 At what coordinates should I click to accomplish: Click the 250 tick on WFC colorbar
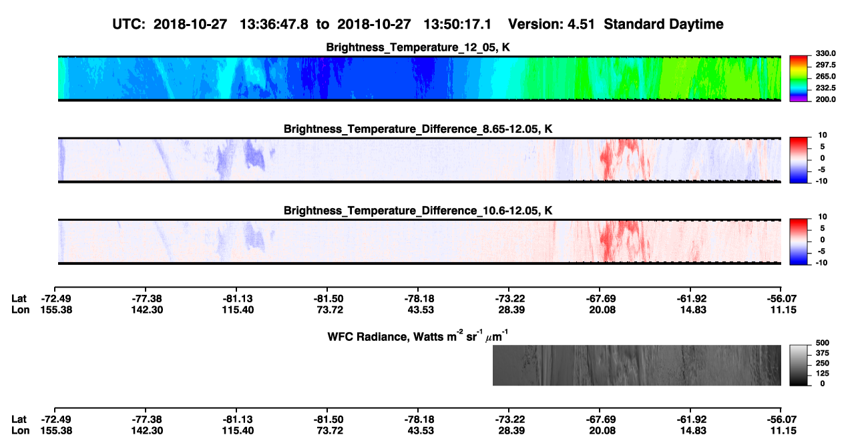coord(823,363)
